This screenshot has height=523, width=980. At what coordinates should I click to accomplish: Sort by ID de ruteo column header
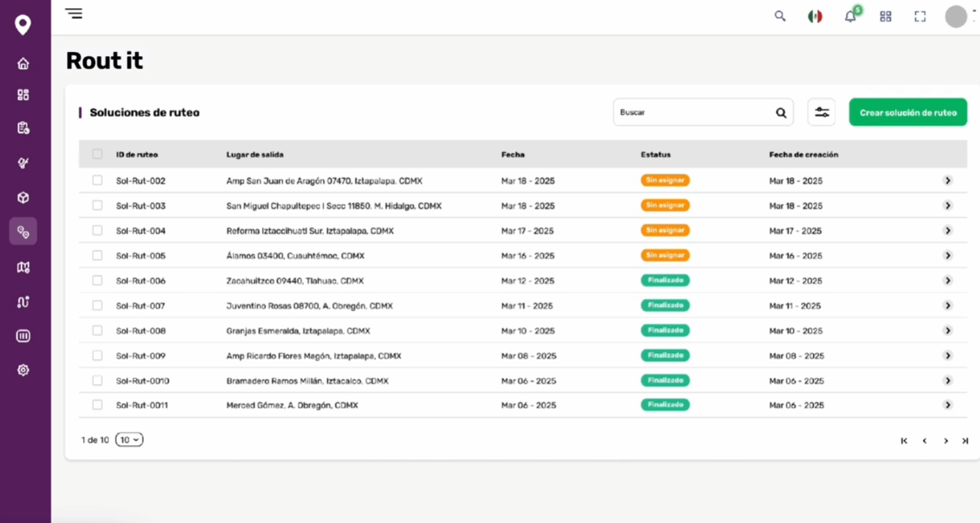(x=137, y=155)
